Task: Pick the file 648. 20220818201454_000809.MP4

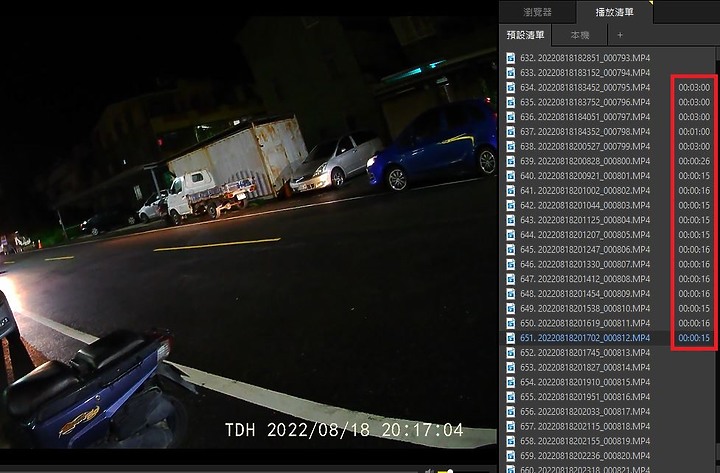Action: pyautogui.click(x=585, y=293)
